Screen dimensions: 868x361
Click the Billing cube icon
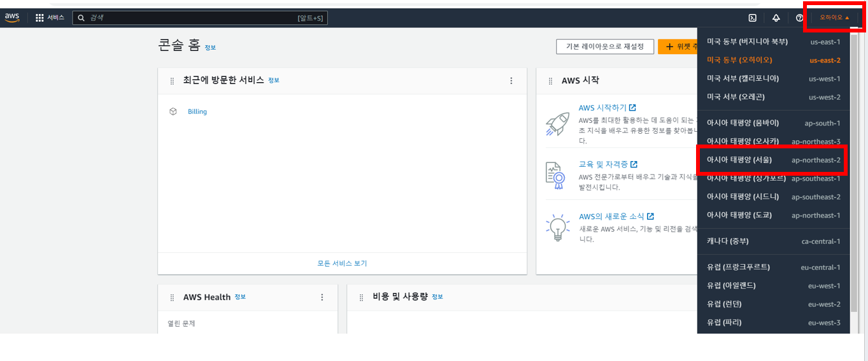click(x=173, y=111)
